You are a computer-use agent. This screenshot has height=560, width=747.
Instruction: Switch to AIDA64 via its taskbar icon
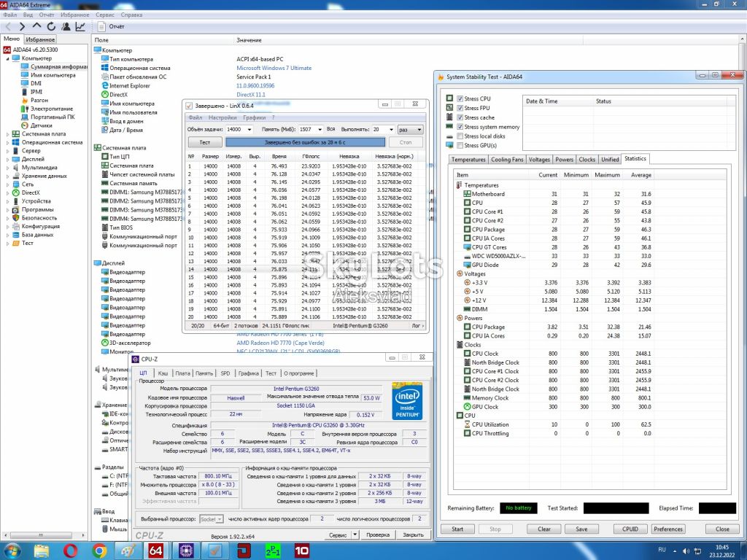click(156, 551)
